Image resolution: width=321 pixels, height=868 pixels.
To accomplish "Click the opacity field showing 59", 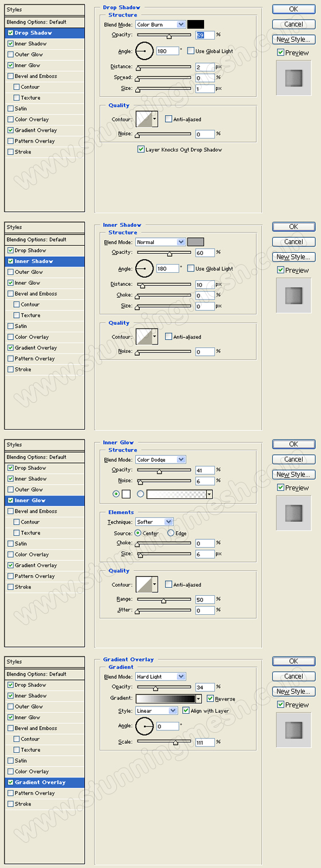I will coord(205,35).
